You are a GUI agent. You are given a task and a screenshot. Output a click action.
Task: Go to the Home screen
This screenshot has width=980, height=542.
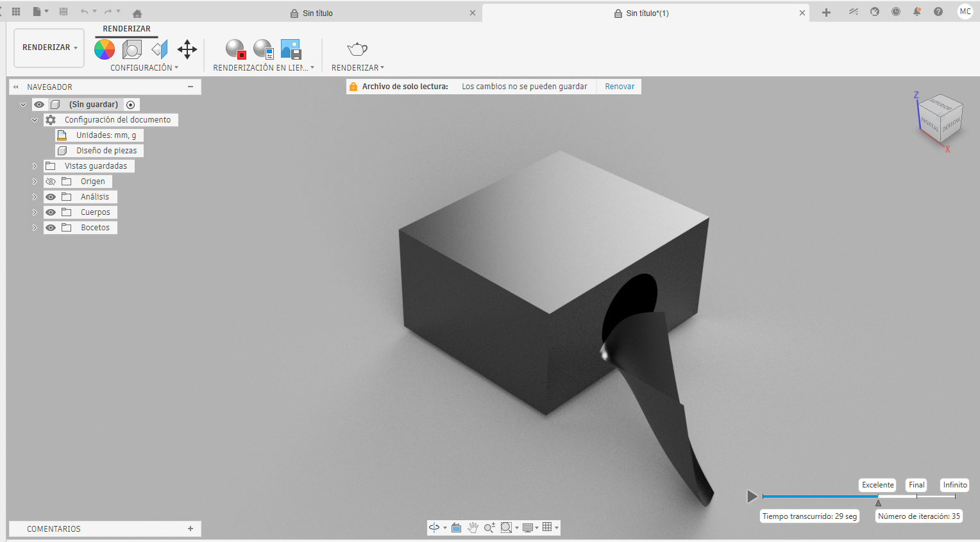(x=137, y=13)
